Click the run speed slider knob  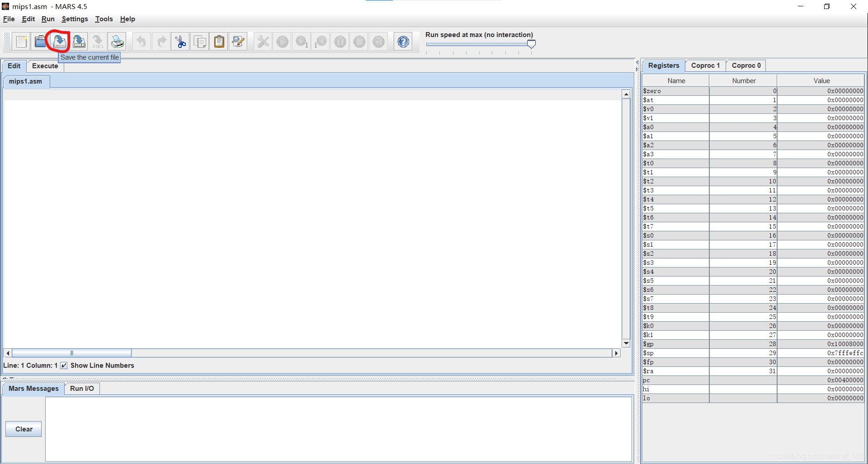point(532,44)
